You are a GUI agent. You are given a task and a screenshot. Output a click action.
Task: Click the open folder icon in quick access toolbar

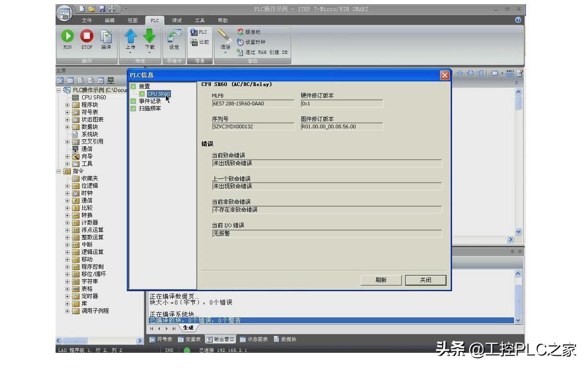tap(92, 9)
